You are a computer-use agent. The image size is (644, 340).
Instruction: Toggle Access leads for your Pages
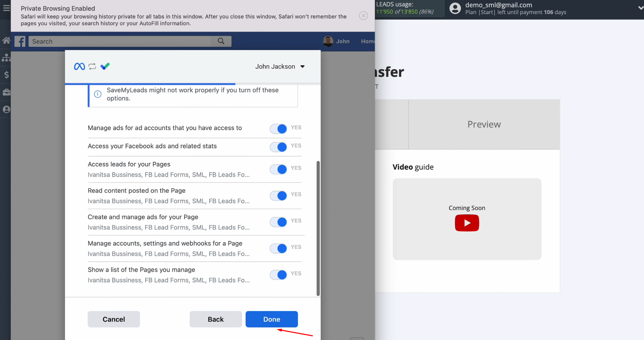278,169
